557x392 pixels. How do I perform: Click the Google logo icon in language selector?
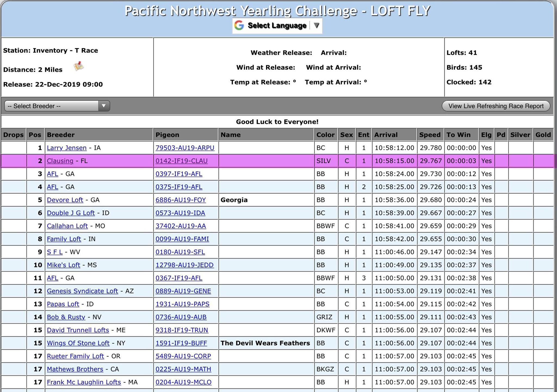(x=239, y=26)
